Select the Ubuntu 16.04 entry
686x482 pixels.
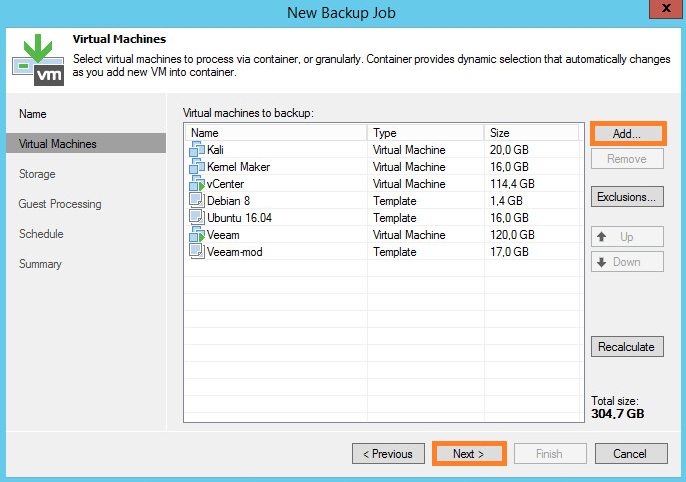[x=239, y=218]
